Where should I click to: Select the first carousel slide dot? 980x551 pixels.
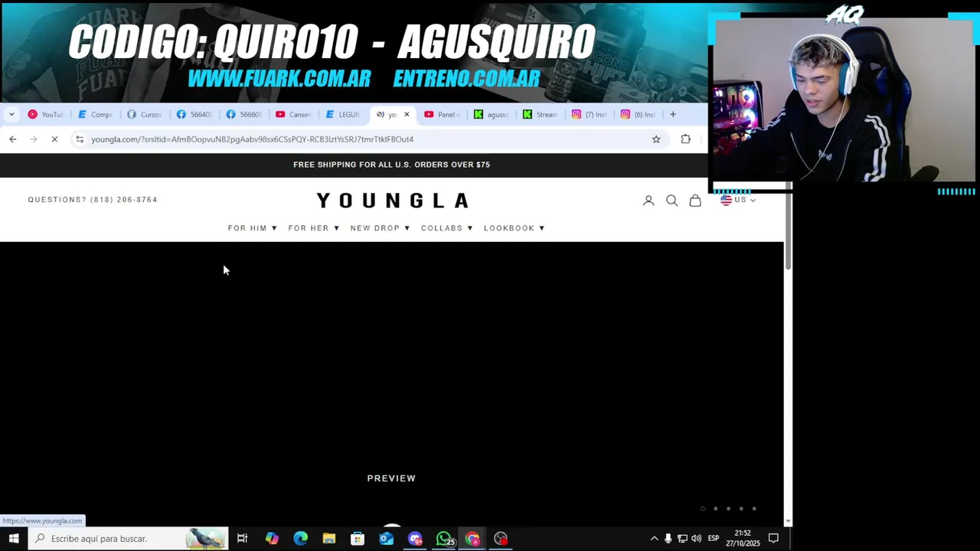click(x=703, y=509)
